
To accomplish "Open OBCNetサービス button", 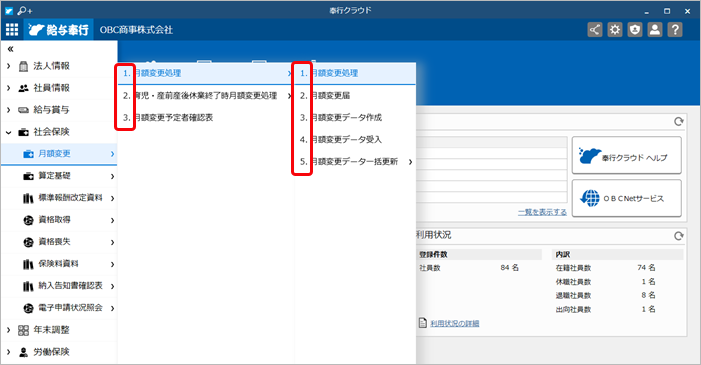I will pyautogui.click(x=627, y=198).
